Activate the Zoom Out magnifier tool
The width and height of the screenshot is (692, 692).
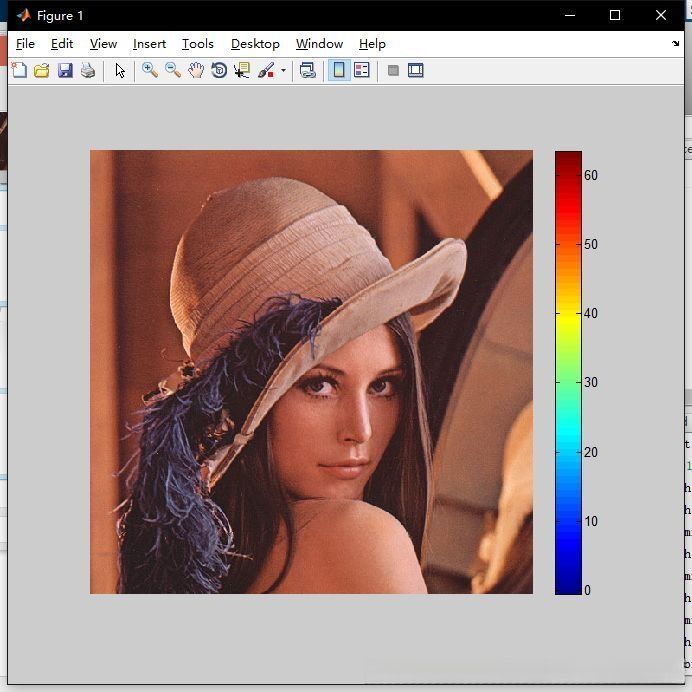tap(173, 70)
